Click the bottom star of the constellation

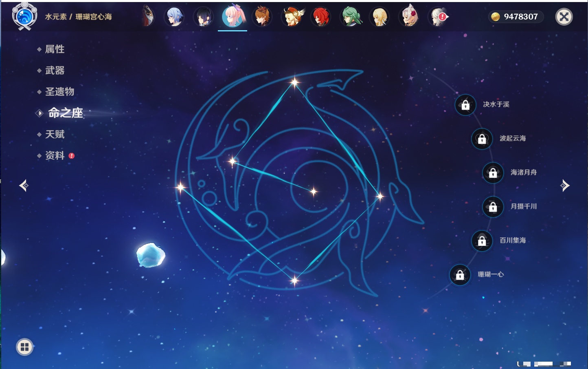(x=294, y=280)
